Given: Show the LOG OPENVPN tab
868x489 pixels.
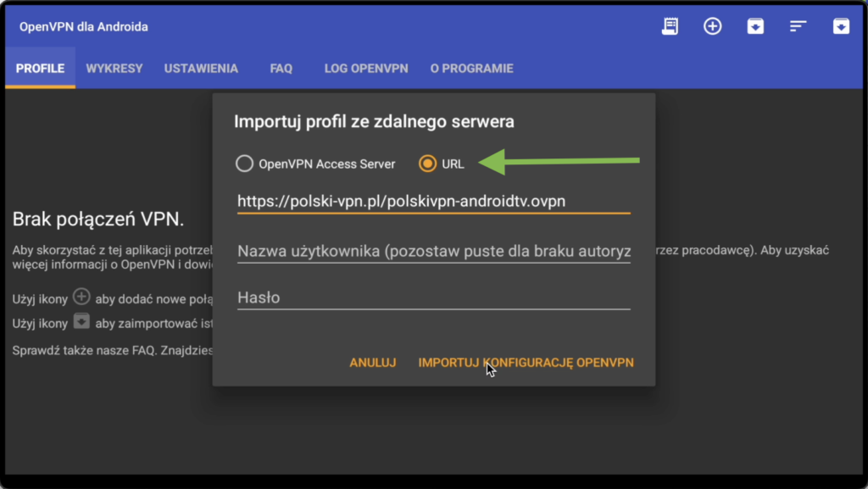Looking at the screenshot, I should coord(366,68).
